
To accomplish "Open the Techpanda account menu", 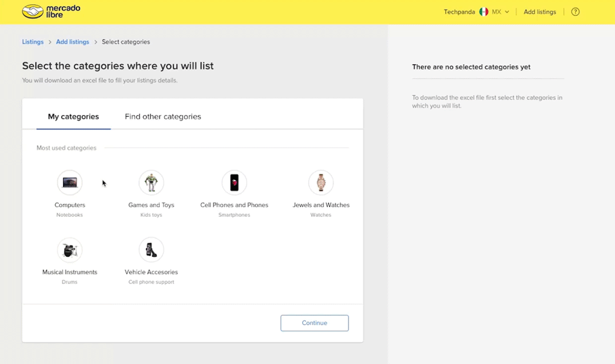I will pos(459,12).
